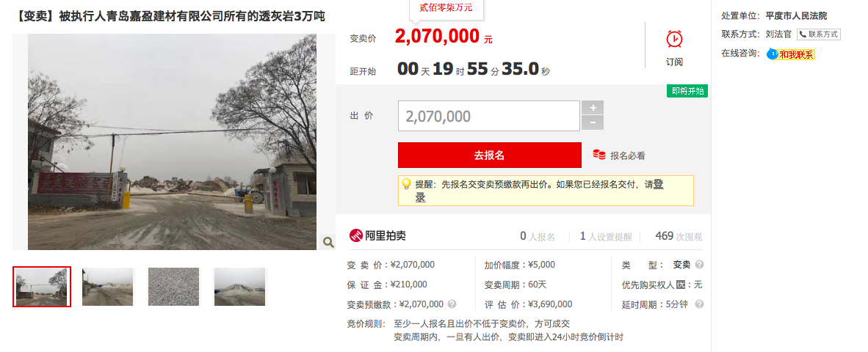
Task: Click the 报名必看 link
Action: click(x=627, y=155)
